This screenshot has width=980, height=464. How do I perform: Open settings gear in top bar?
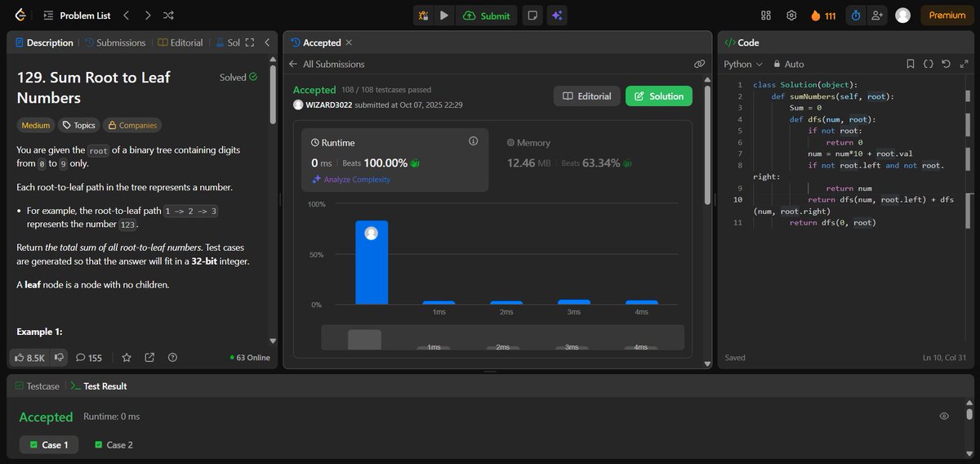click(791, 15)
